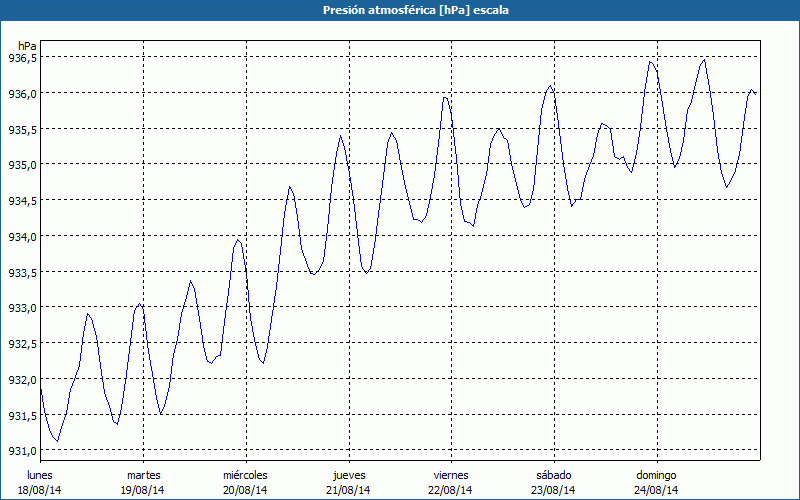Click the hPa unit label above the axis
The width and height of the screenshot is (800, 500).
[x=27, y=46]
